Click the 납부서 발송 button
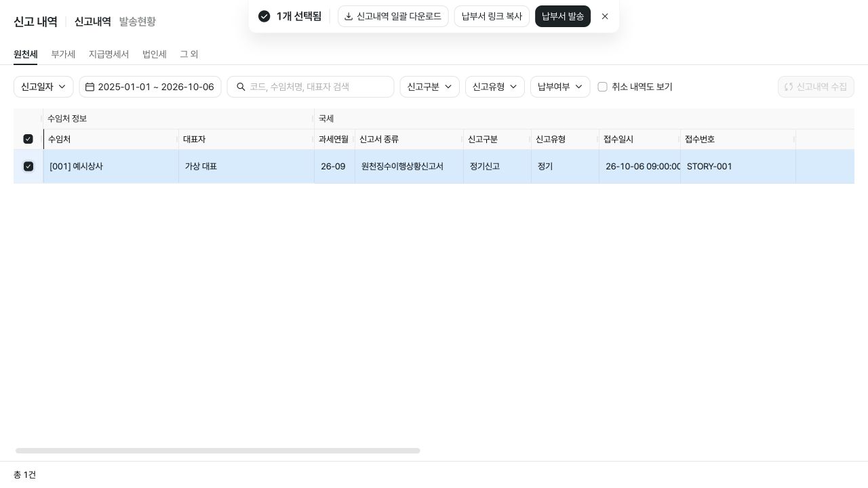 (563, 16)
